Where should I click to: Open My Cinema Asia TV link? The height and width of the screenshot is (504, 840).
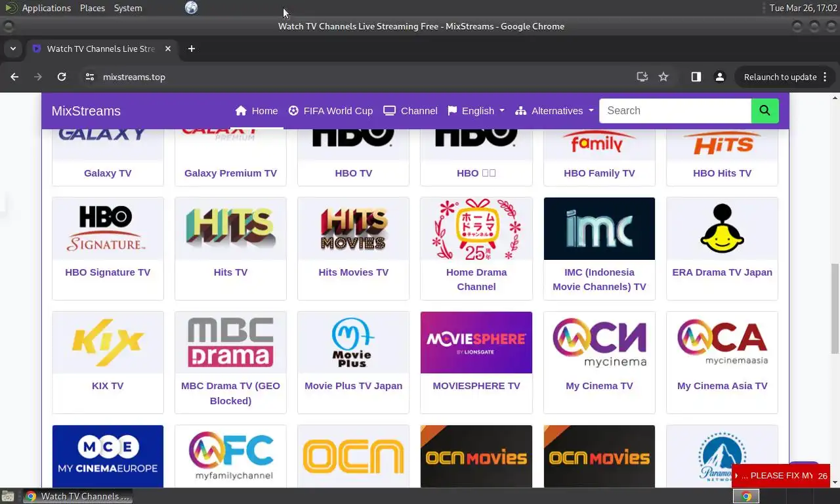(722, 386)
